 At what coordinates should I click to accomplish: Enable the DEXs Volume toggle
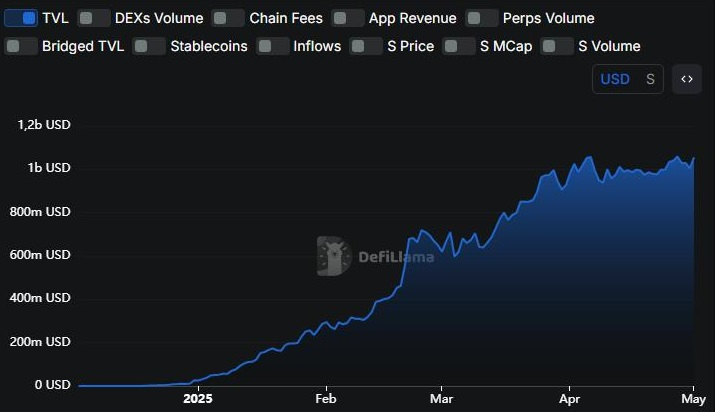coord(94,18)
